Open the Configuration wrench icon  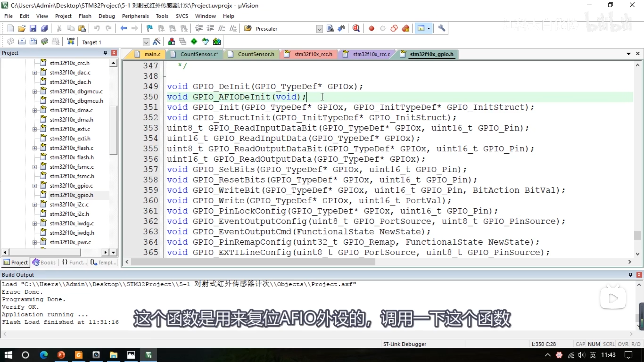point(441,28)
